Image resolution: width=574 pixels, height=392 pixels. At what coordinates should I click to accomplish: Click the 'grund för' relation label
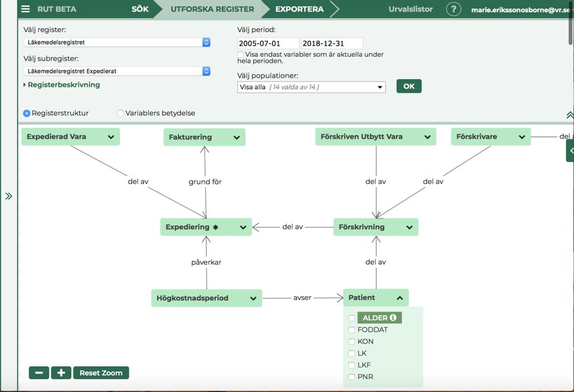(205, 182)
